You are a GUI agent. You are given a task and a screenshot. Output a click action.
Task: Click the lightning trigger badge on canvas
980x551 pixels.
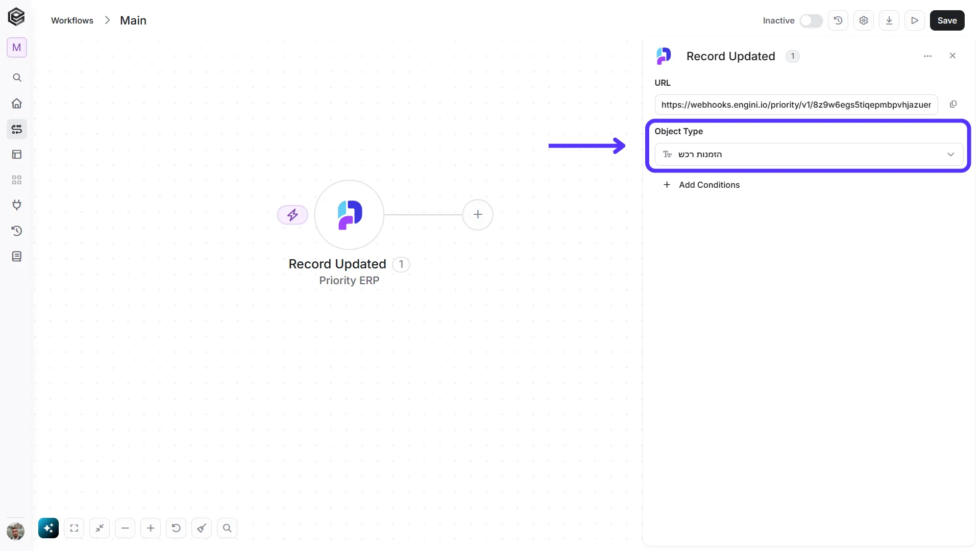[x=292, y=215]
